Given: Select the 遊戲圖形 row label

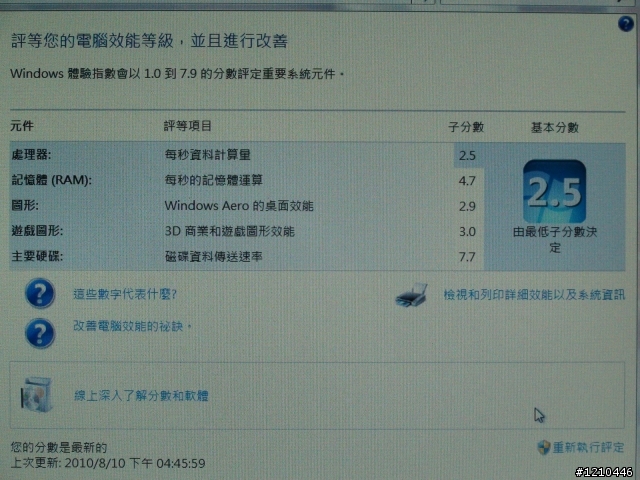Looking at the screenshot, I should coord(37,231).
